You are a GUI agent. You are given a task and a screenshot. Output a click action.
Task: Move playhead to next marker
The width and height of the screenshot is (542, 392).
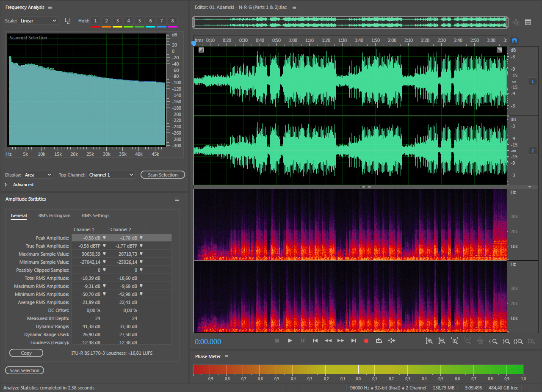click(354, 341)
